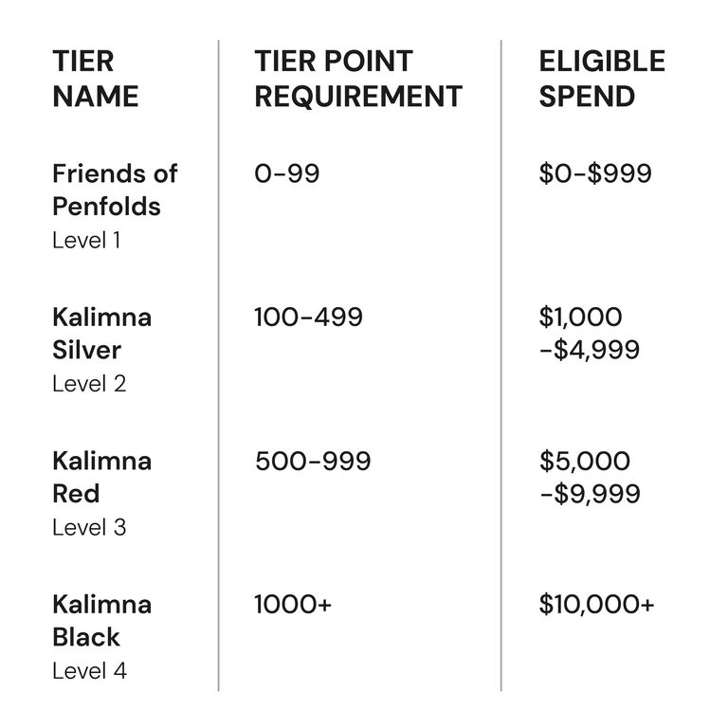Screen dimensions: 728x728
Task: Click the Level 1 label
Action: click(x=86, y=240)
